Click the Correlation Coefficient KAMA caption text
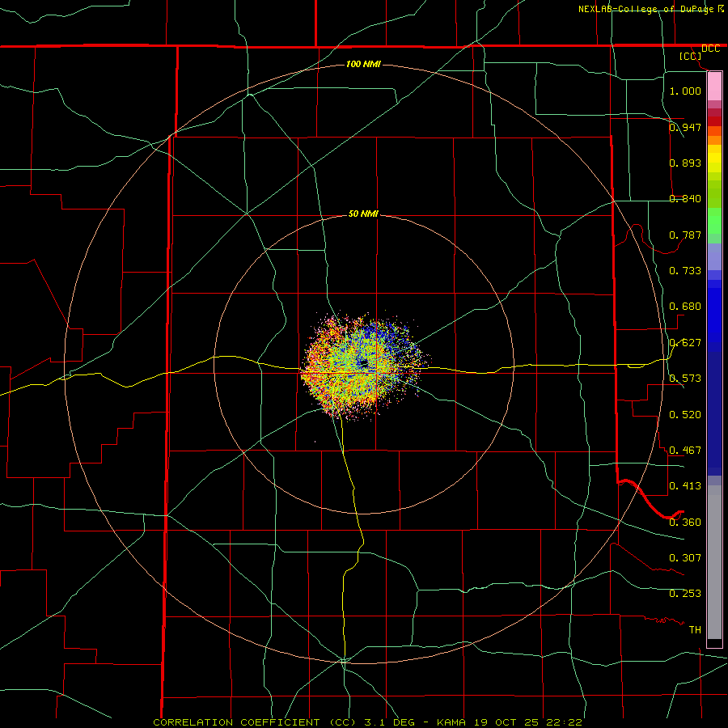 click(368, 722)
